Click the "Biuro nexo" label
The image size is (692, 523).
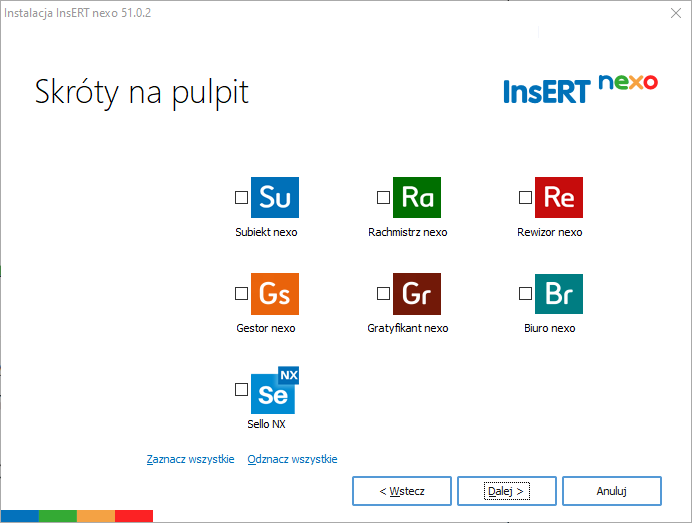click(x=549, y=328)
